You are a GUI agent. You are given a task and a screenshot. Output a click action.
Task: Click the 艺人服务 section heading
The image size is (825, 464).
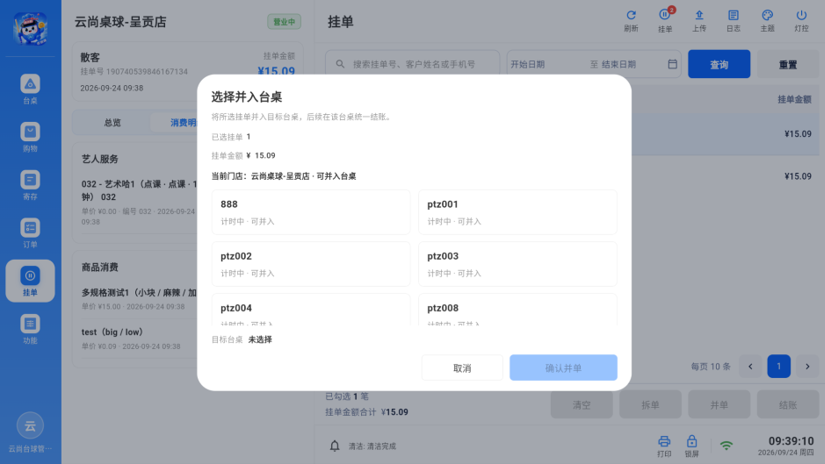100,159
